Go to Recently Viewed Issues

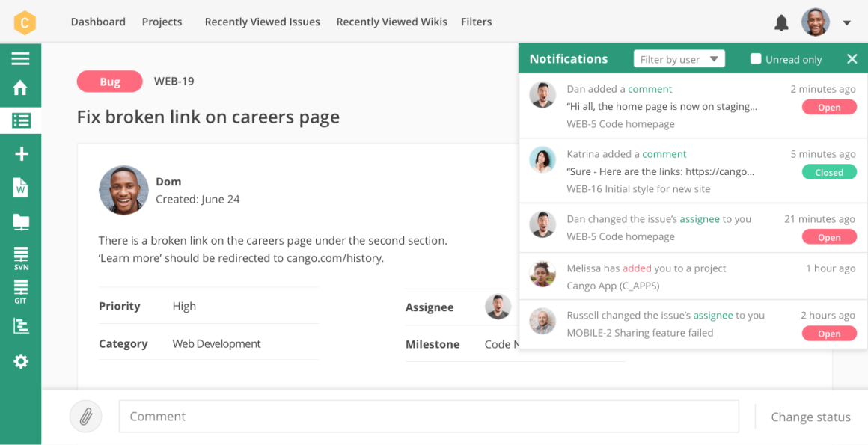[x=262, y=22]
